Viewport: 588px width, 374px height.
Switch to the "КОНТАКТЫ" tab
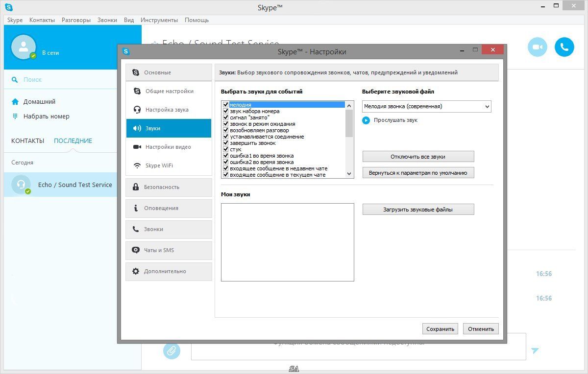click(27, 140)
